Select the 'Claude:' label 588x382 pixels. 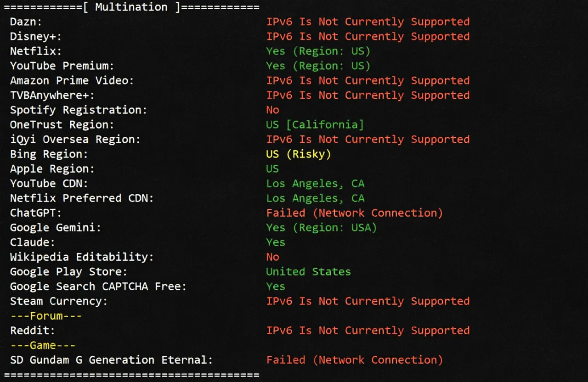(x=33, y=242)
